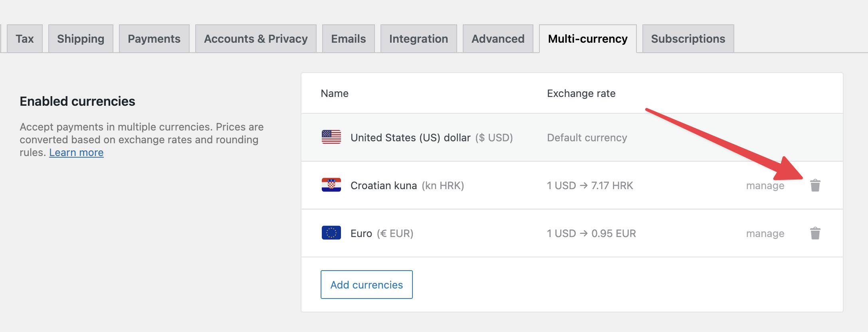Manage the Euro currency settings

pyautogui.click(x=765, y=233)
